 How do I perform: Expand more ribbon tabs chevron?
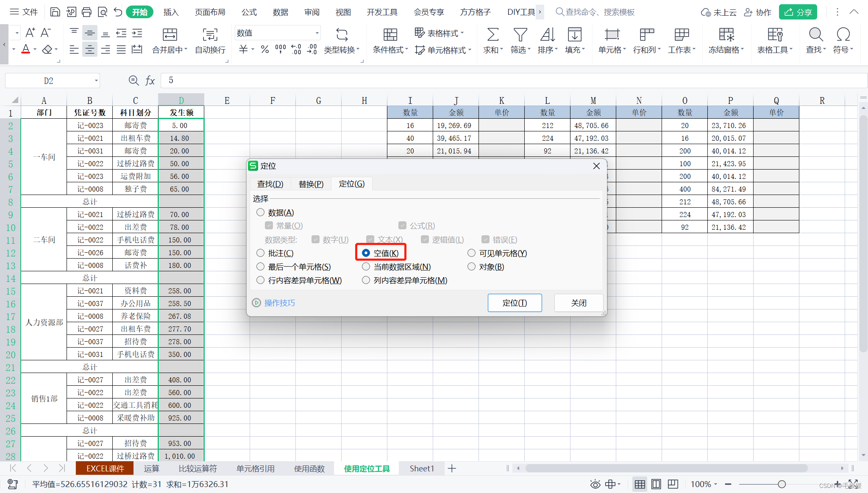(540, 12)
